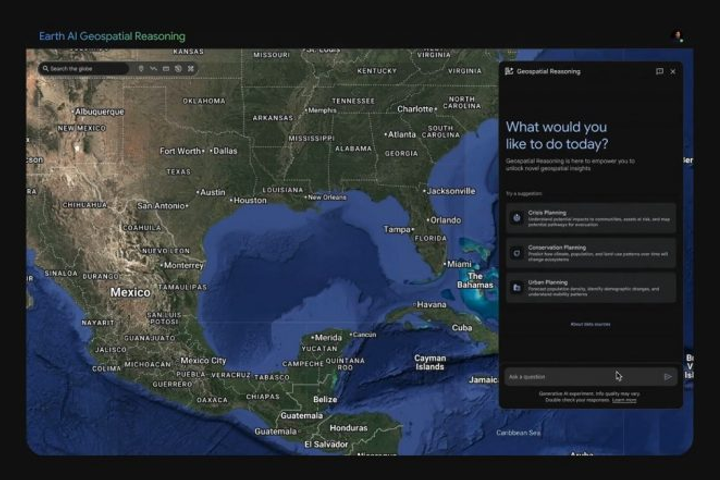Click The Bahamas label
This screenshot has height=480, width=720.
coord(475,280)
